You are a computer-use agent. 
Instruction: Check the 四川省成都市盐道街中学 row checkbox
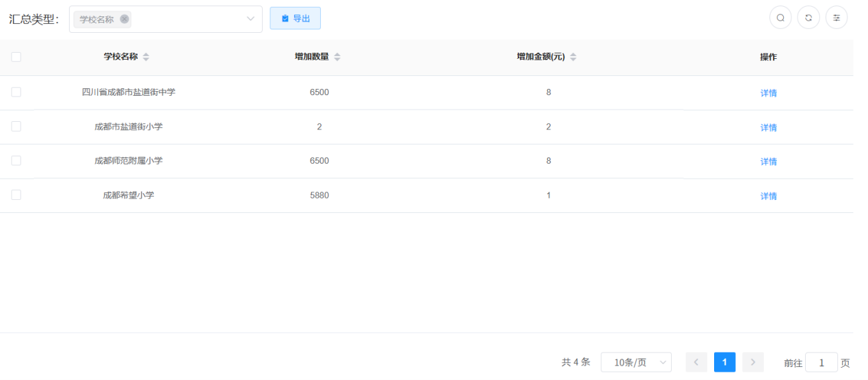coord(16,92)
